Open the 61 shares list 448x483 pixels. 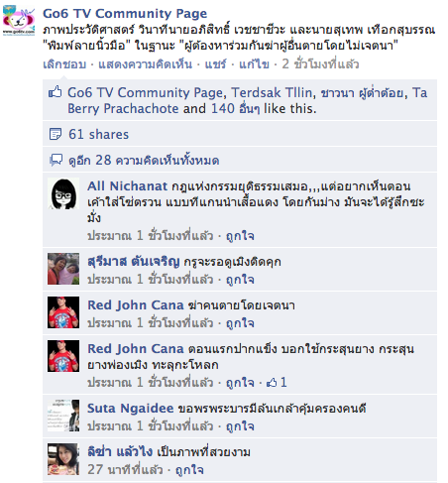pyautogui.click(x=98, y=134)
